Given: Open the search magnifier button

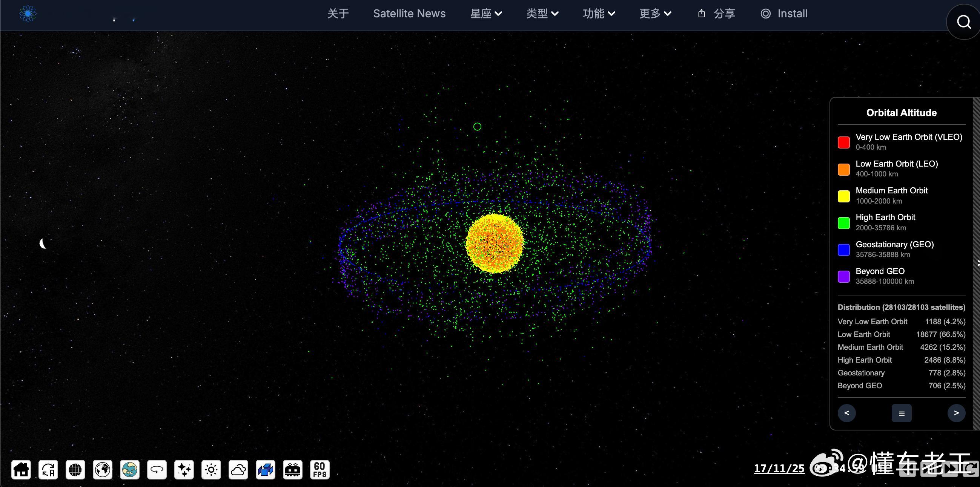Looking at the screenshot, I should 963,22.
